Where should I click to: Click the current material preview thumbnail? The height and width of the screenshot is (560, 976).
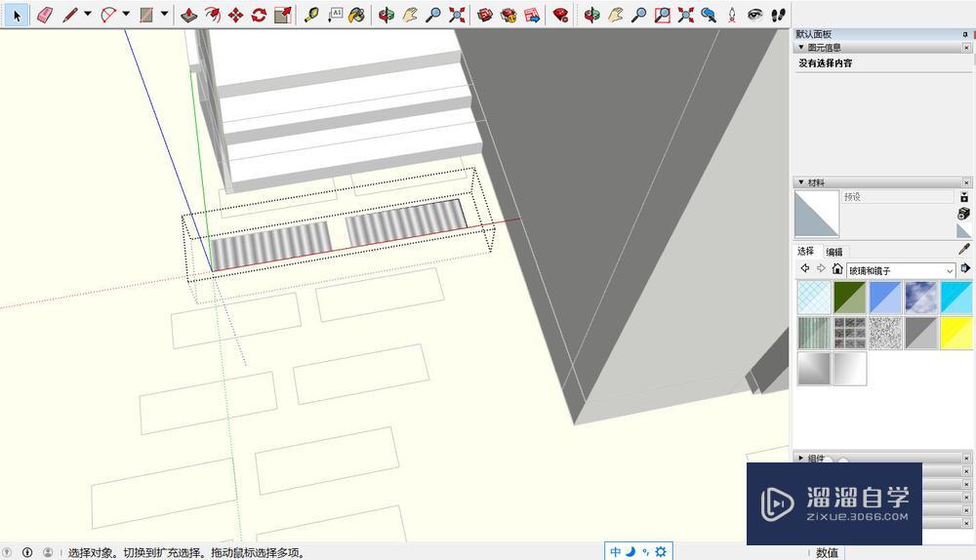pyautogui.click(x=817, y=214)
